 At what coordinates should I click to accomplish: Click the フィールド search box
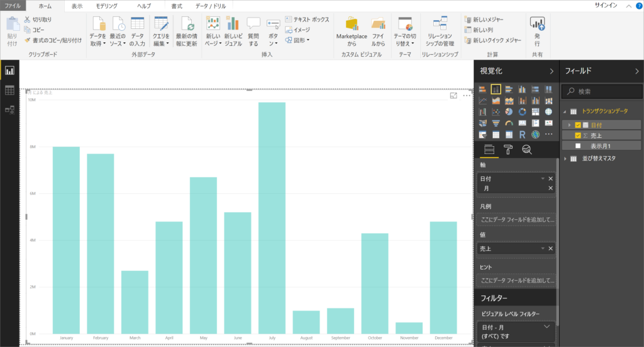click(602, 91)
